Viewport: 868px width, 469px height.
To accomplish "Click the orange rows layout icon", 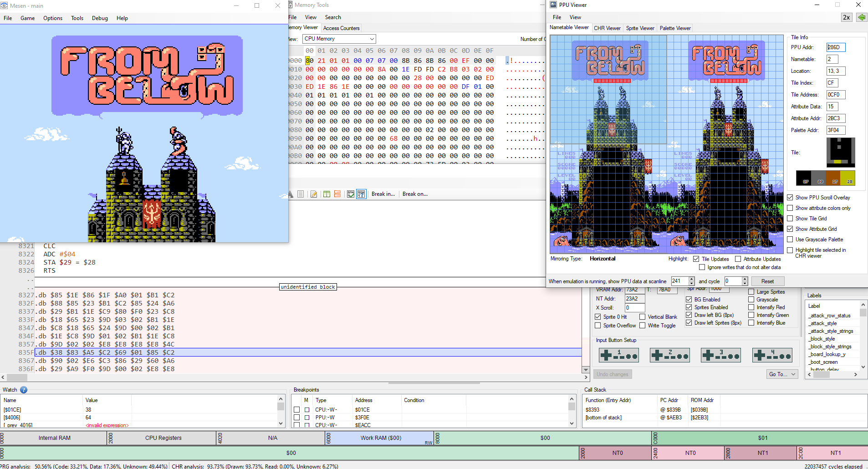I will tap(337, 194).
